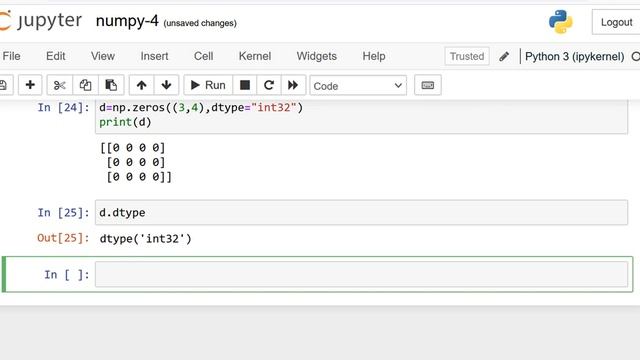The height and width of the screenshot is (360, 640).
Task: Paste cells below icon
Action: tap(111, 85)
